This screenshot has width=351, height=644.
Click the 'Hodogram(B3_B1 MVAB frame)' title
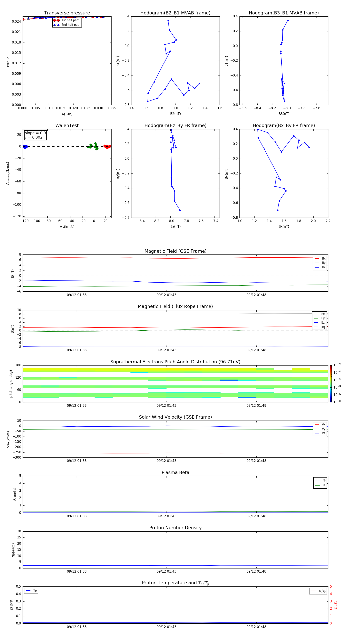pos(284,13)
